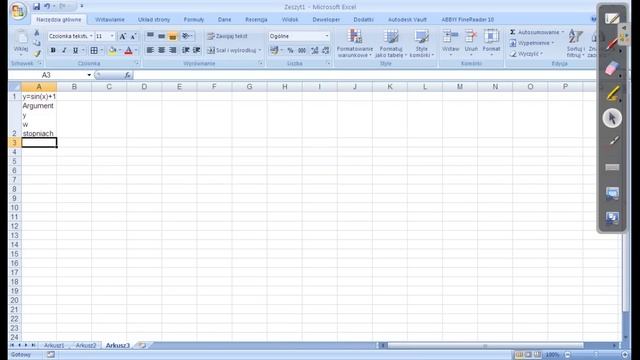Open the Wstawianie ribbon tab
This screenshot has width=640, height=360.
[110, 20]
